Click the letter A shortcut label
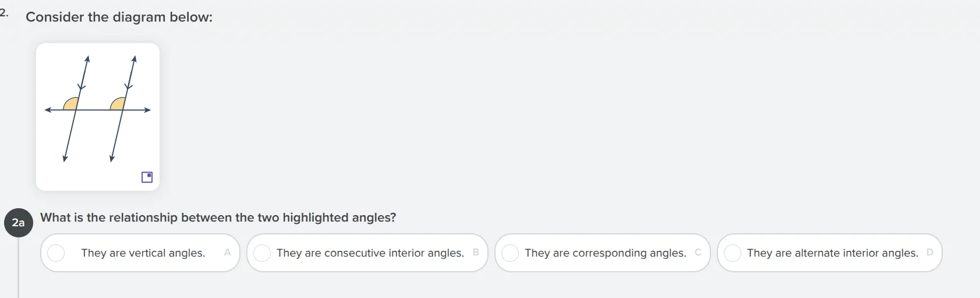 pos(227,253)
